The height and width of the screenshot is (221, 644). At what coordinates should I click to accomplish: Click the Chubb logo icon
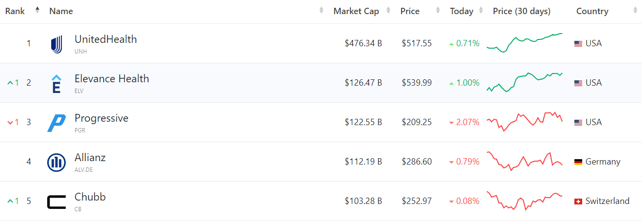click(x=56, y=202)
